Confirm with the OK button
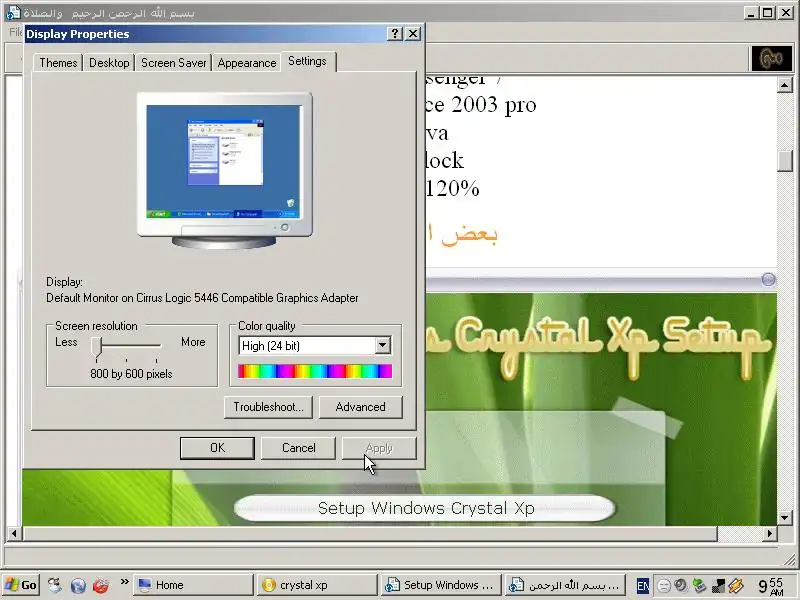The width and height of the screenshot is (800, 600). point(217,448)
